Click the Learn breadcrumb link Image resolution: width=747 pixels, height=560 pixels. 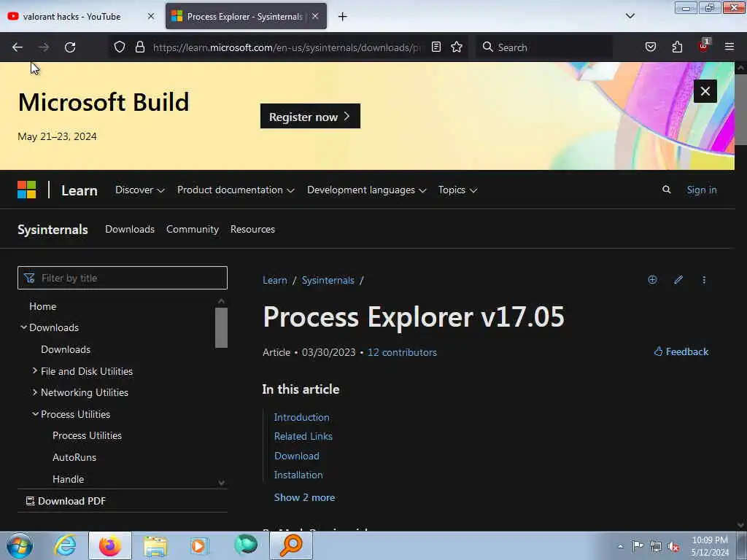[275, 280]
